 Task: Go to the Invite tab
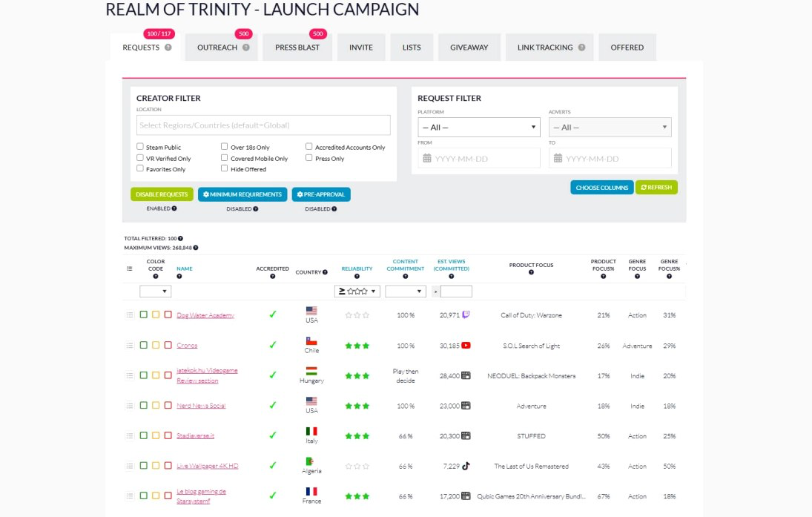tap(361, 47)
